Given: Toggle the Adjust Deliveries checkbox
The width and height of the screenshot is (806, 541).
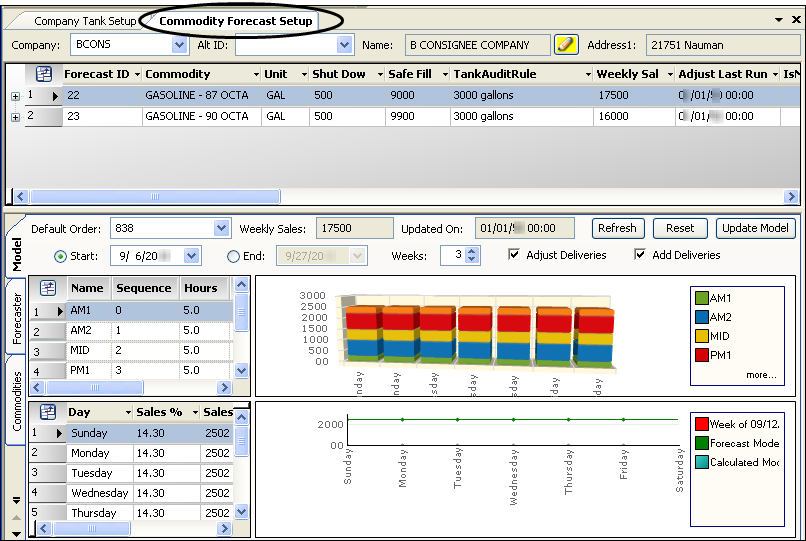Looking at the screenshot, I should pyautogui.click(x=514, y=255).
